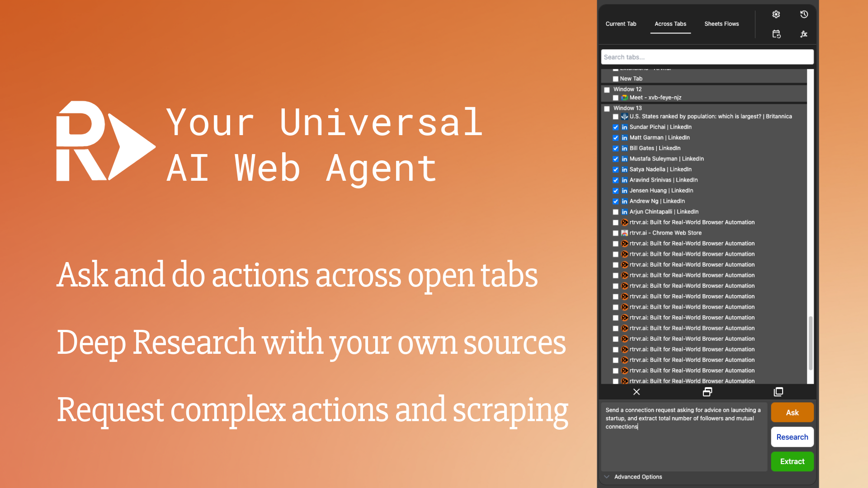The width and height of the screenshot is (868, 488).
Task: Select the formula/fx icon
Action: 804,34
